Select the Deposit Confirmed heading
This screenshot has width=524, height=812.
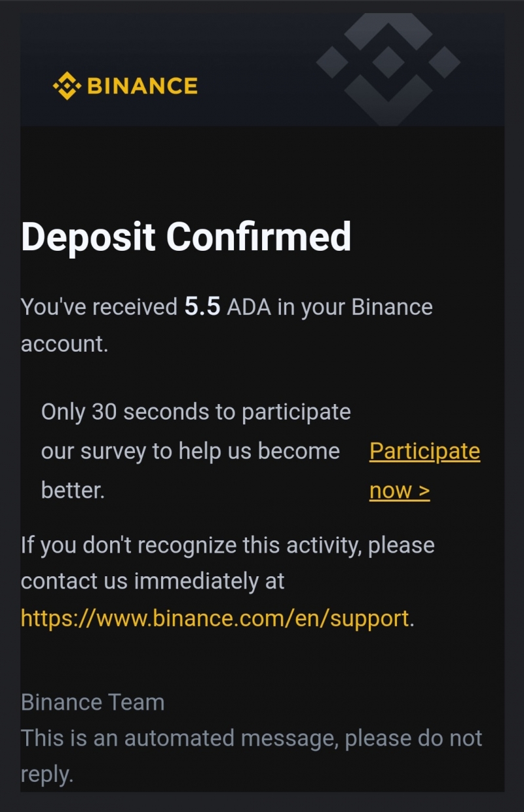coord(186,236)
